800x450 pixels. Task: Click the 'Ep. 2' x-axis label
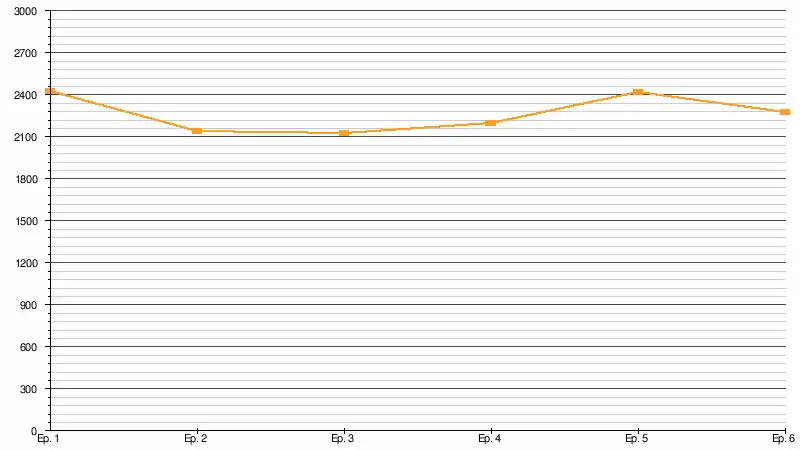196,439
